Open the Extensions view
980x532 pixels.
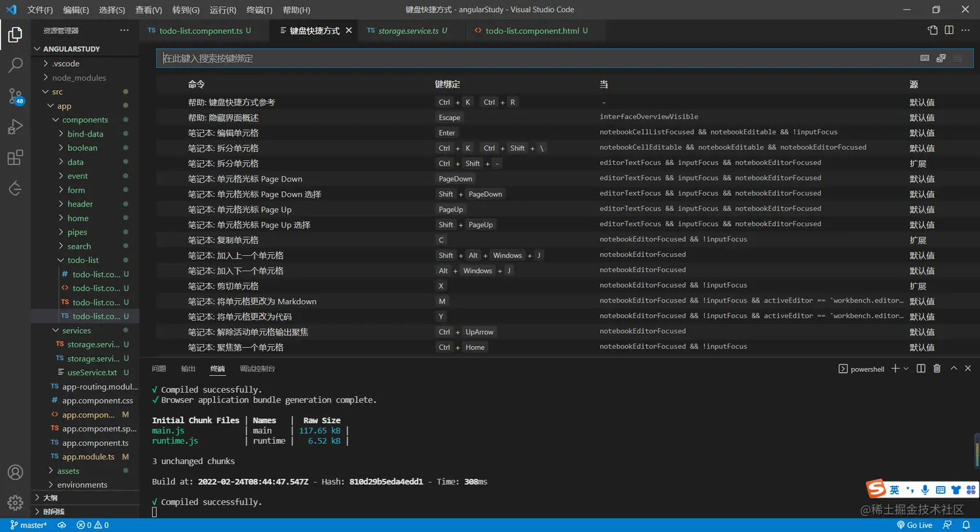[x=15, y=157]
